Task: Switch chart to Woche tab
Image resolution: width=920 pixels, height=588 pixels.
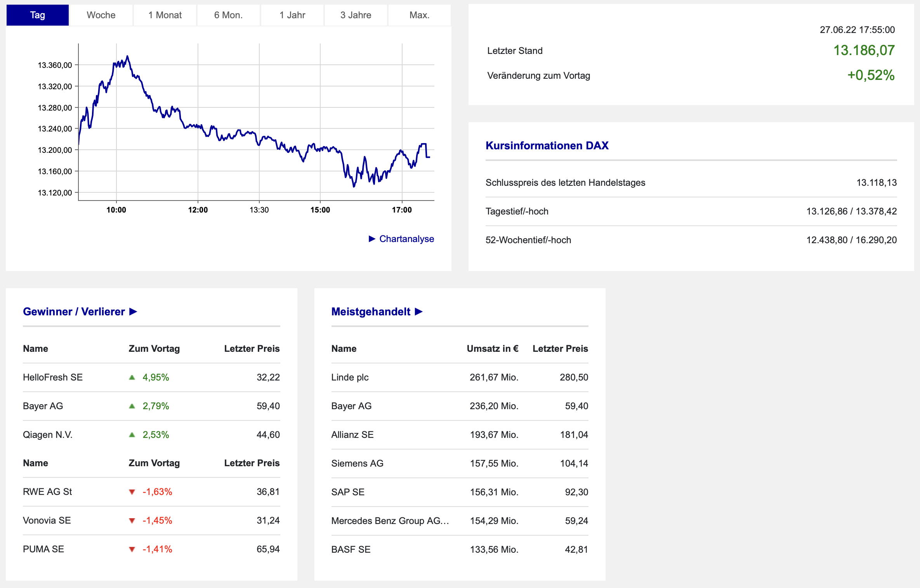Action: pos(101,15)
